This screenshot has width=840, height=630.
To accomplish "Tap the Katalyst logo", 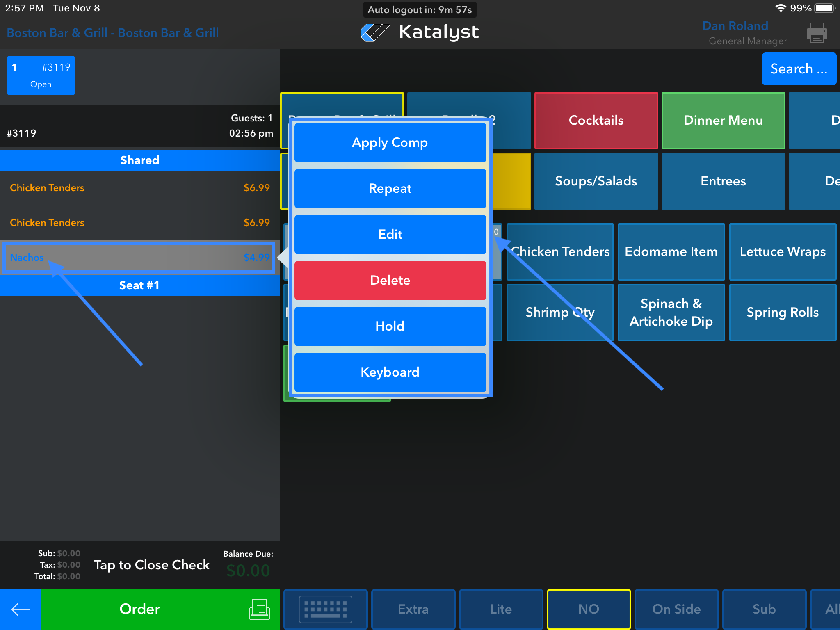I will 420,32.
